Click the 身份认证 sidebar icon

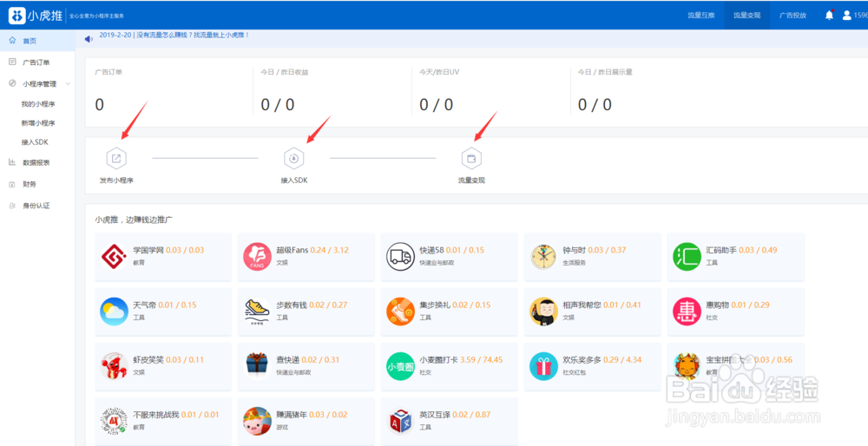(11, 206)
